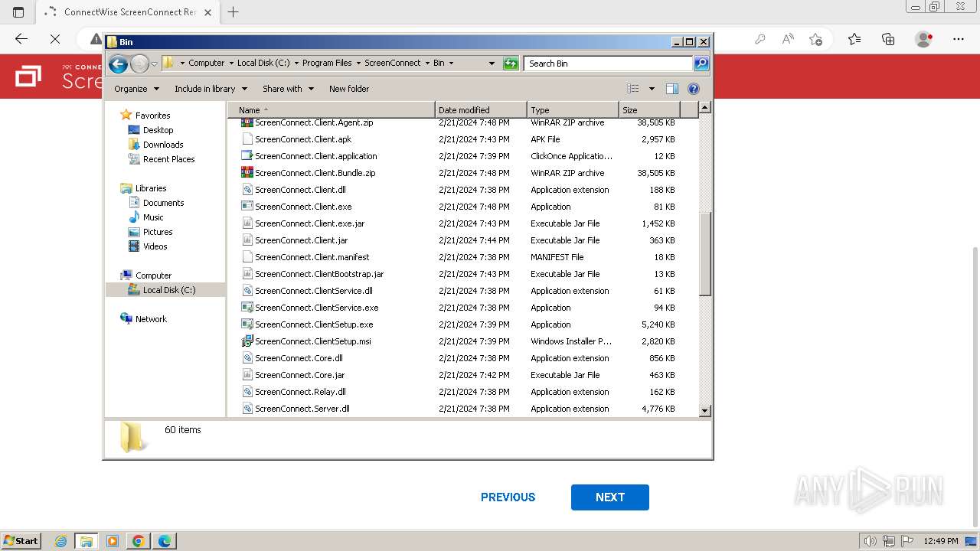Select ScreenConnect.Client.Agent.zip file icon
The height and width of the screenshot is (551, 980).
pyautogui.click(x=247, y=122)
